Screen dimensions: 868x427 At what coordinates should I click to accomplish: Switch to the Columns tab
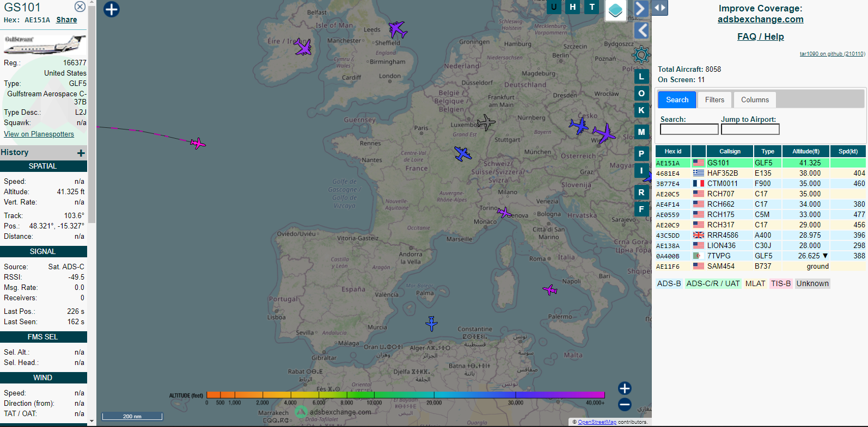(x=755, y=100)
